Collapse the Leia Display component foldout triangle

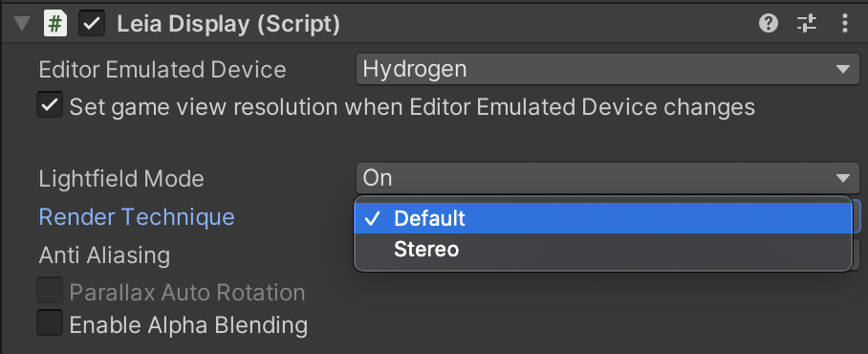(22, 24)
